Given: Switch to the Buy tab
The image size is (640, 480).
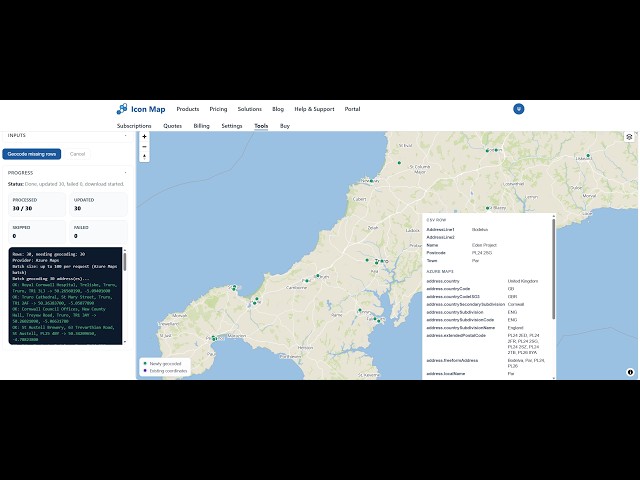Looking at the screenshot, I should (285, 126).
